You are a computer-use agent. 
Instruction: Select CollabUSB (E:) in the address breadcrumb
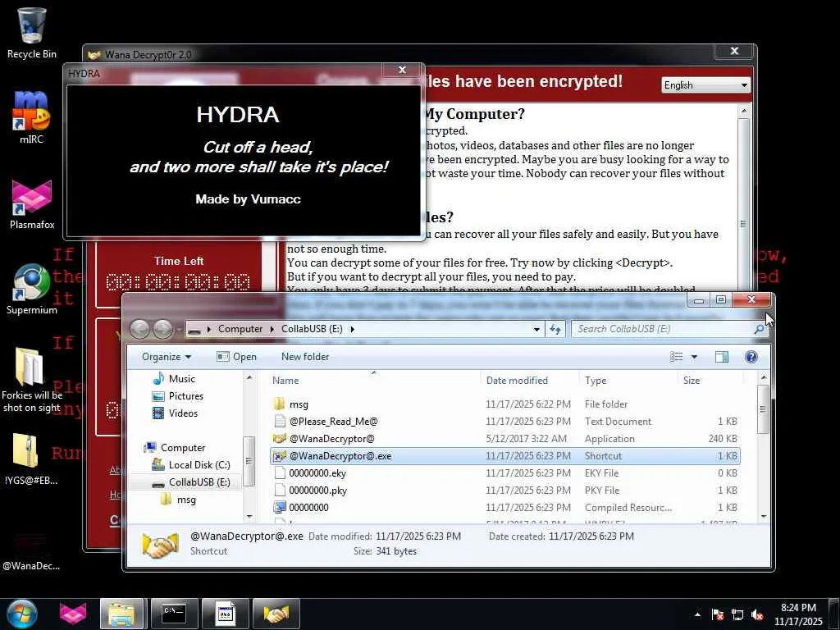[312, 329]
